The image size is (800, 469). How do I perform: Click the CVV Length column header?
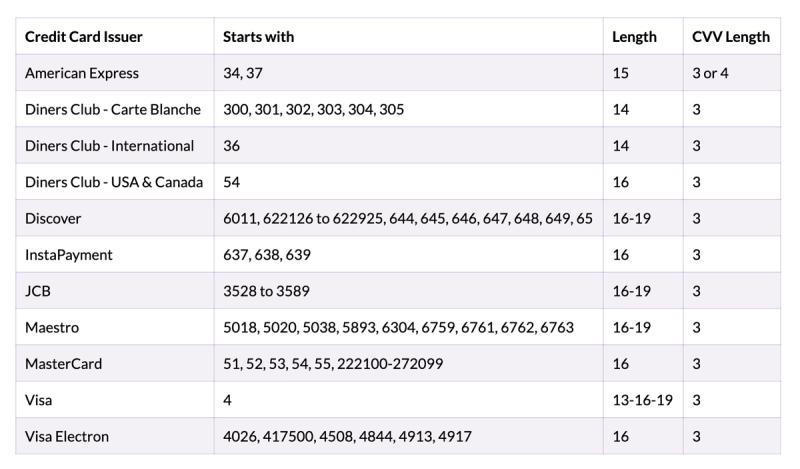pyautogui.click(x=731, y=37)
